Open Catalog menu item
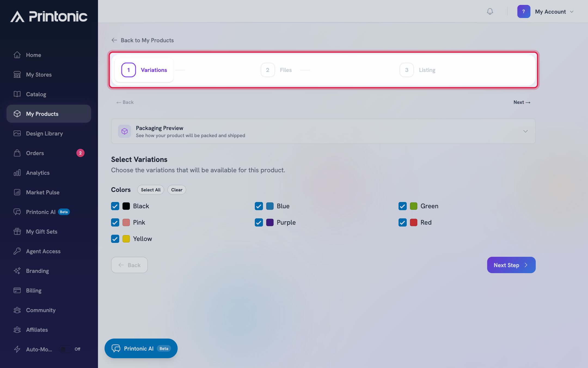The width and height of the screenshot is (588, 368). coord(49,94)
